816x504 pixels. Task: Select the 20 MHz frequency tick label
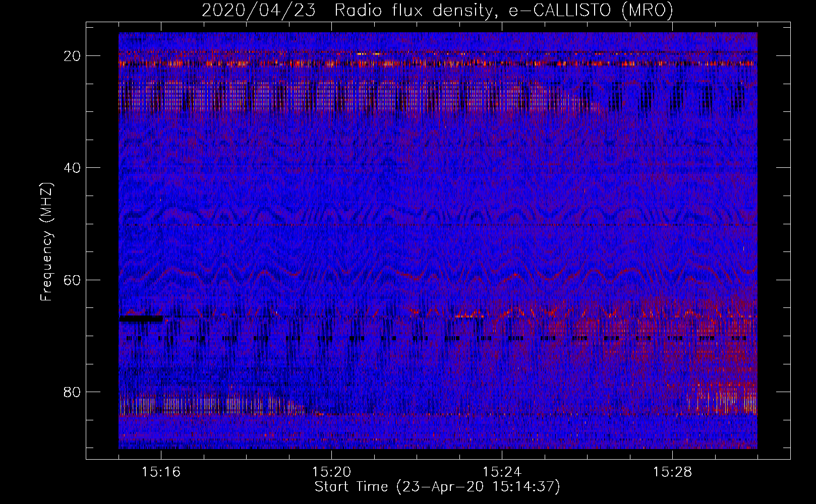point(73,56)
